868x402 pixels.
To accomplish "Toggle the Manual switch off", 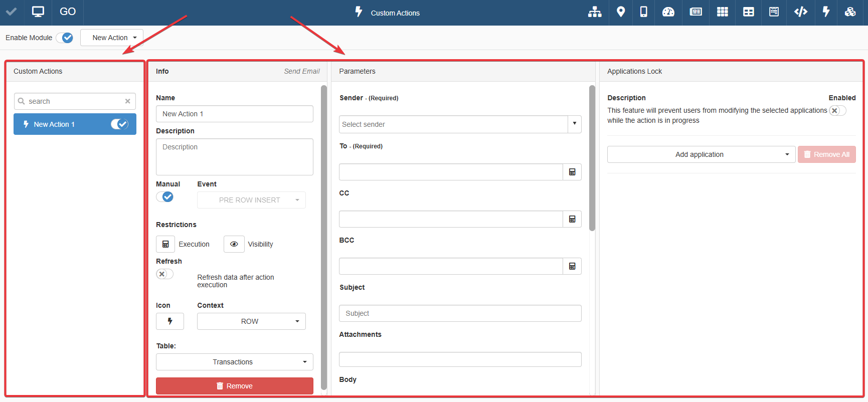I will (x=165, y=197).
